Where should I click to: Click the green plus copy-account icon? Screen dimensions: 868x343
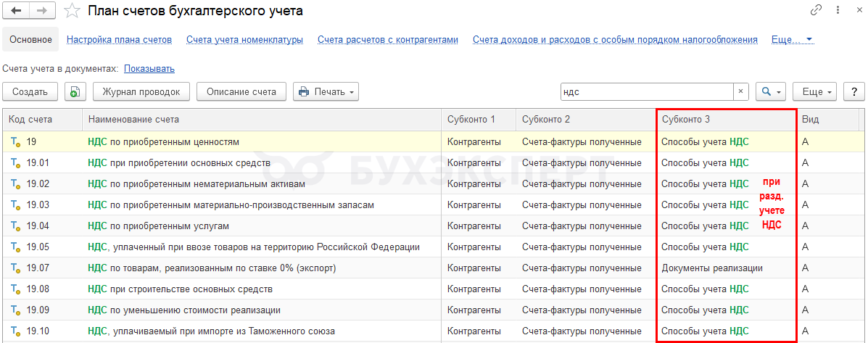75,92
